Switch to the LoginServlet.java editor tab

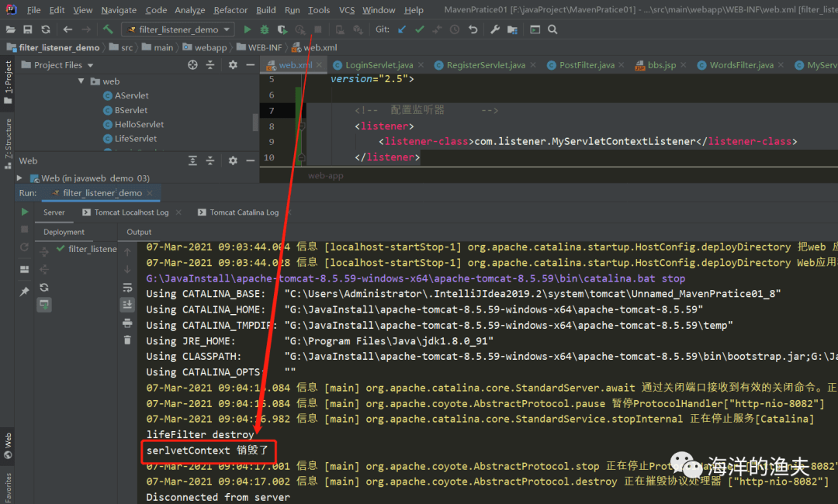379,65
